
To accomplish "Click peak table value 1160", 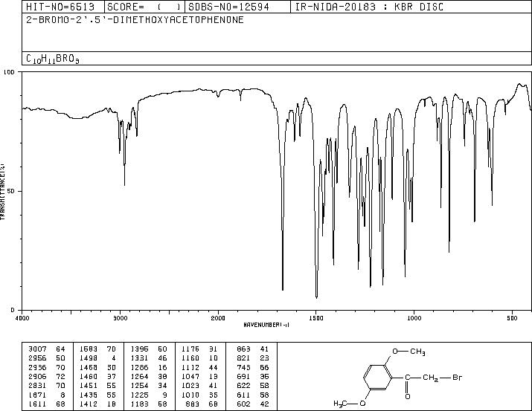I will click(x=190, y=357).
